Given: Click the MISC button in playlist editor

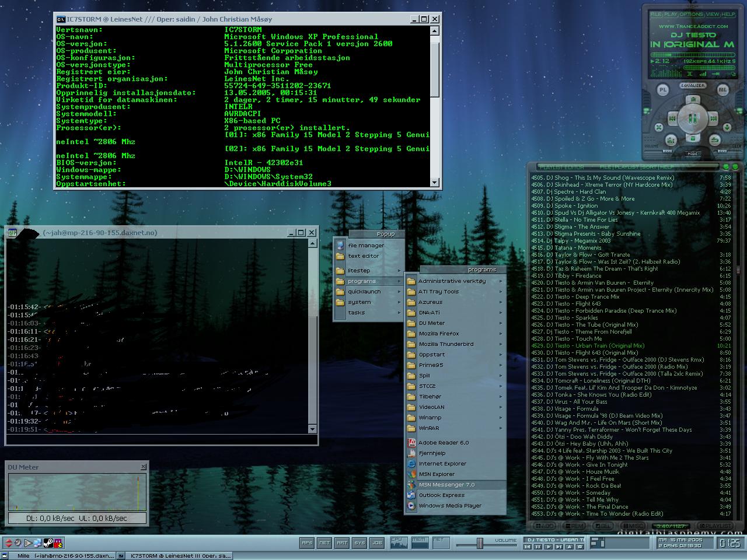Looking at the screenshot, I should tap(634, 526).
